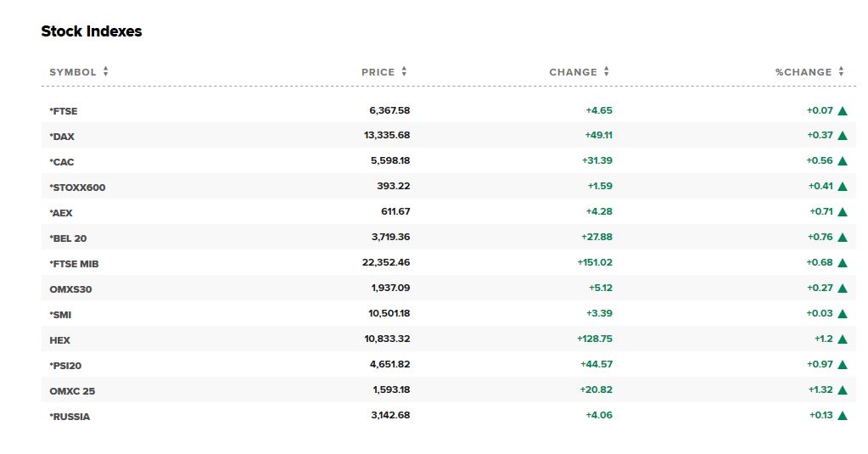Click the green up arrow in OMXC 25 row
Screen dimensions: 868x454
(x=843, y=390)
